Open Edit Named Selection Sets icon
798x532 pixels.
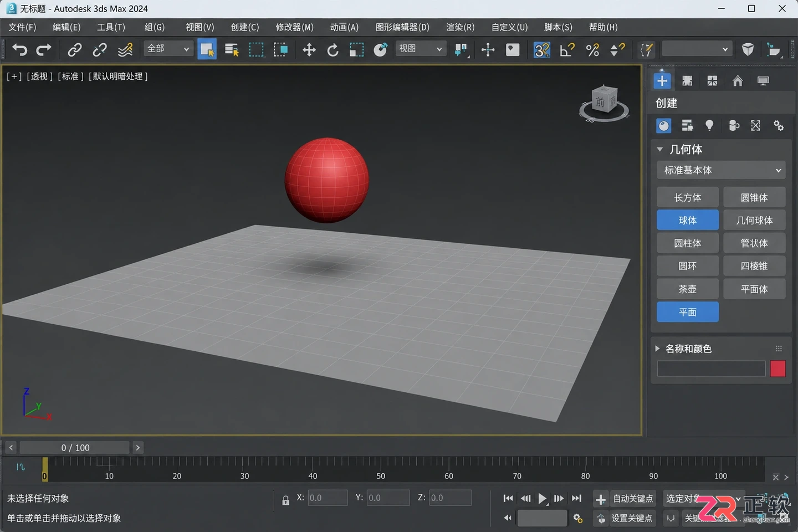pyautogui.click(x=646, y=50)
